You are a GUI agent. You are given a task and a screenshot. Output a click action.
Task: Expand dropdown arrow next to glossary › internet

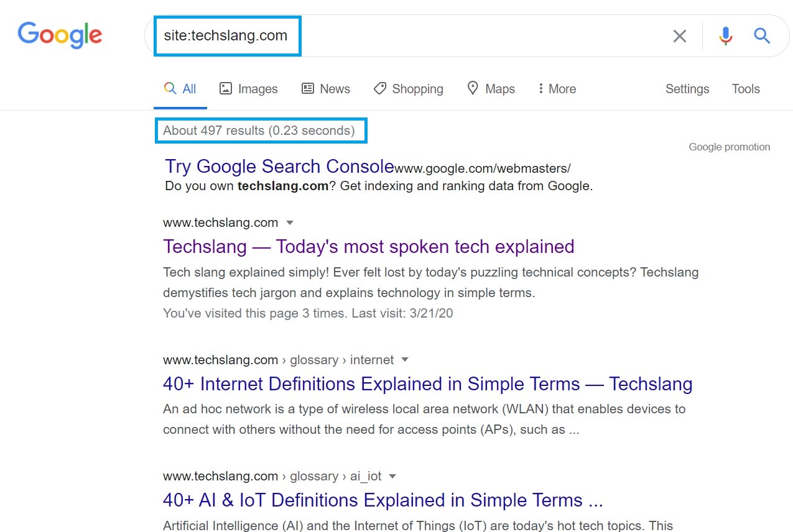(x=405, y=360)
